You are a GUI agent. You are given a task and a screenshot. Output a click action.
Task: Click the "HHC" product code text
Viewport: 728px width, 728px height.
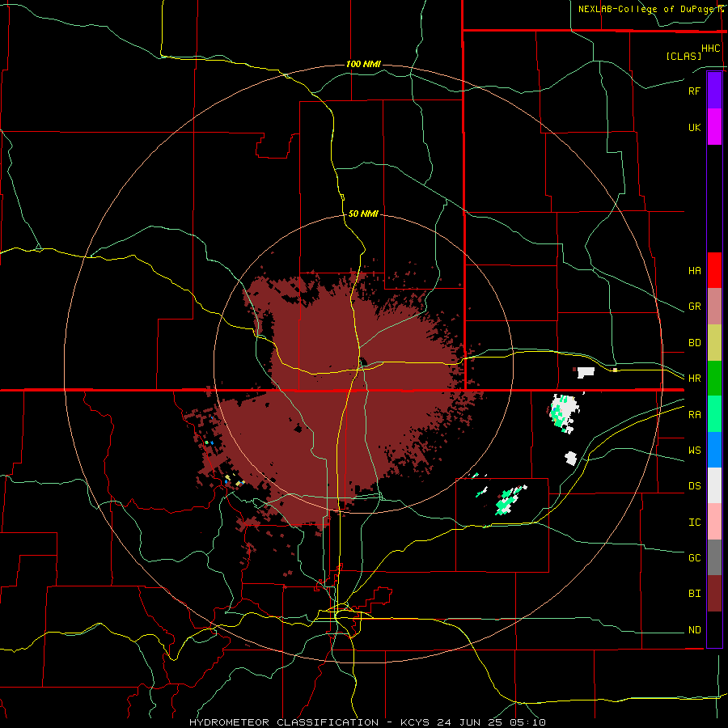click(711, 49)
